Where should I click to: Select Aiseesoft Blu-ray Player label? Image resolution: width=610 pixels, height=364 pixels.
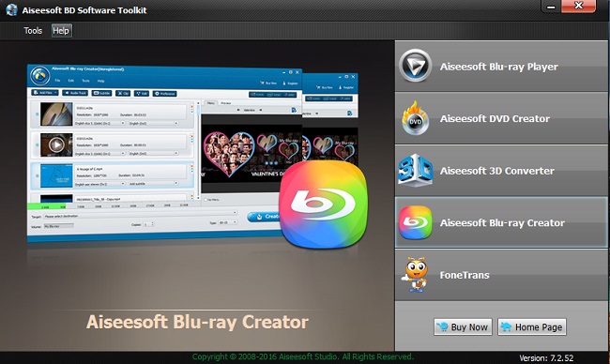498,67
